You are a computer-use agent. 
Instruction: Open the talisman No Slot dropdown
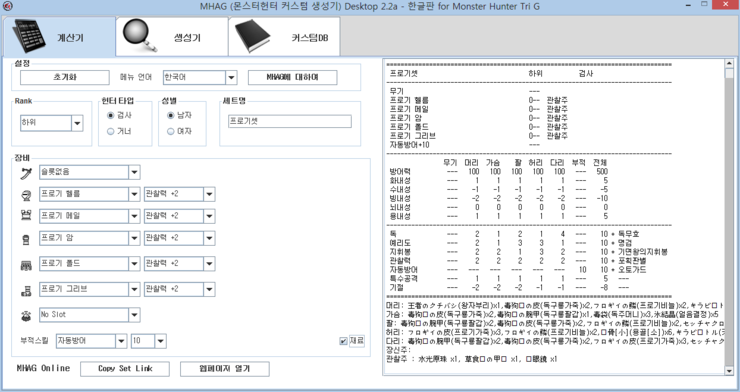[x=135, y=315]
